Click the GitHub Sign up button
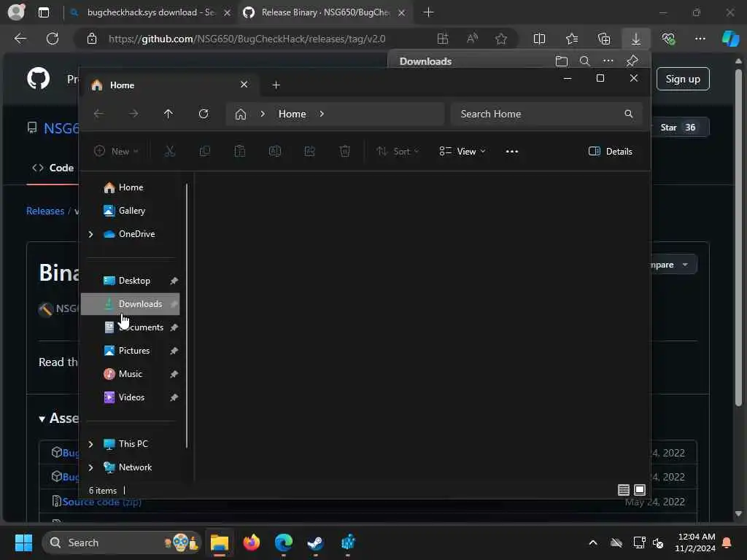Image resolution: width=747 pixels, height=560 pixels. 683,79
